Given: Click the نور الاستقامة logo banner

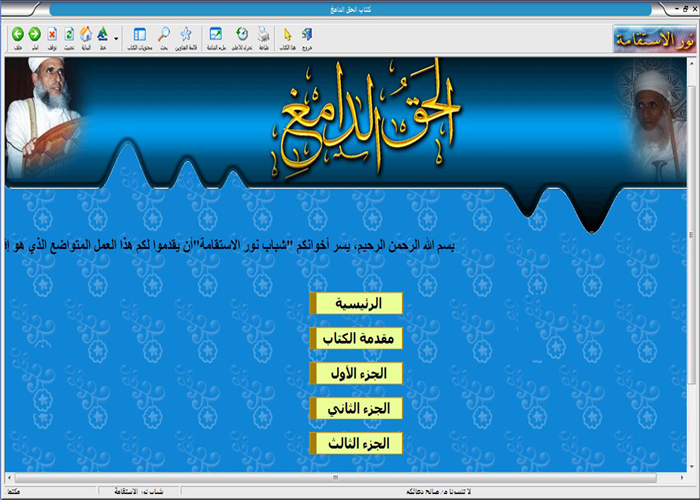Looking at the screenshot, I should 654,39.
